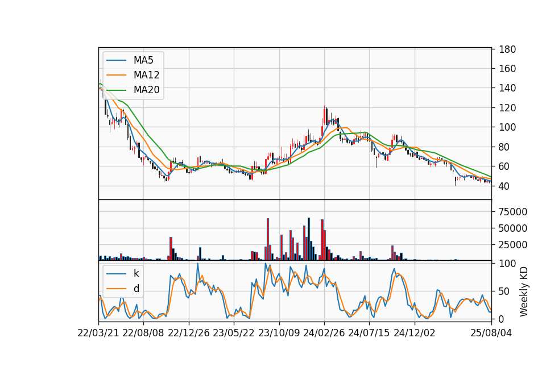The width and height of the screenshot is (546, 392).
Task: Click the 23/05/22 date tick label
Action: (x=234, y=333)
